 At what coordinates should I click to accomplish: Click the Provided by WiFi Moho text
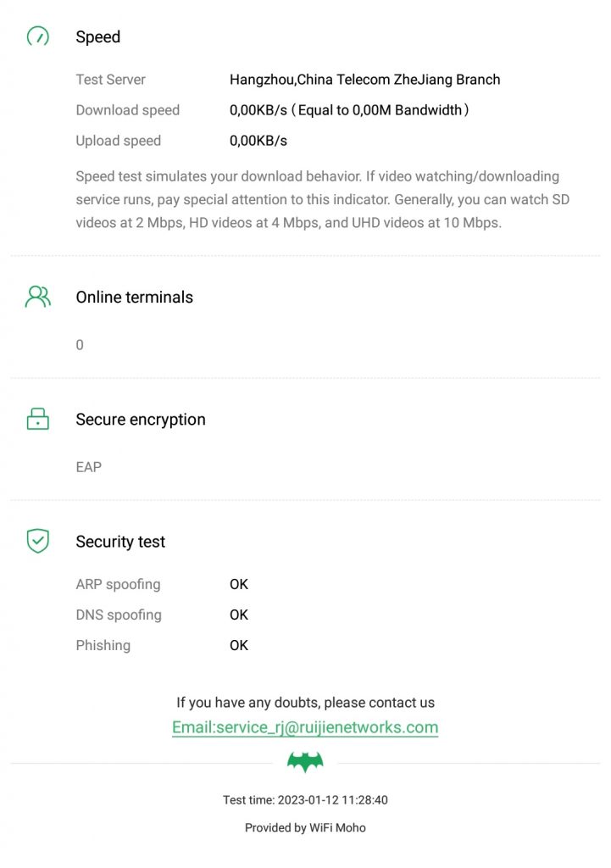tap(305, 827)
